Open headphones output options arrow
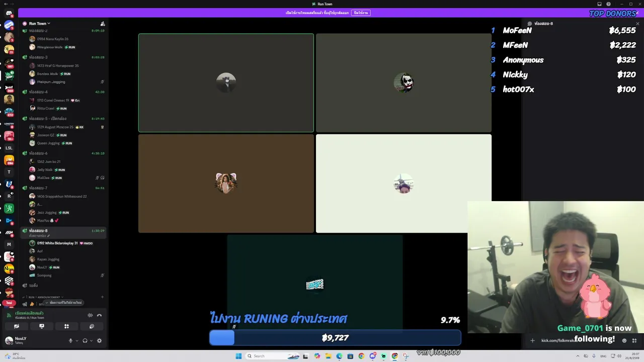The height and width of the screenshot is (362, 644). click(91, 340)
